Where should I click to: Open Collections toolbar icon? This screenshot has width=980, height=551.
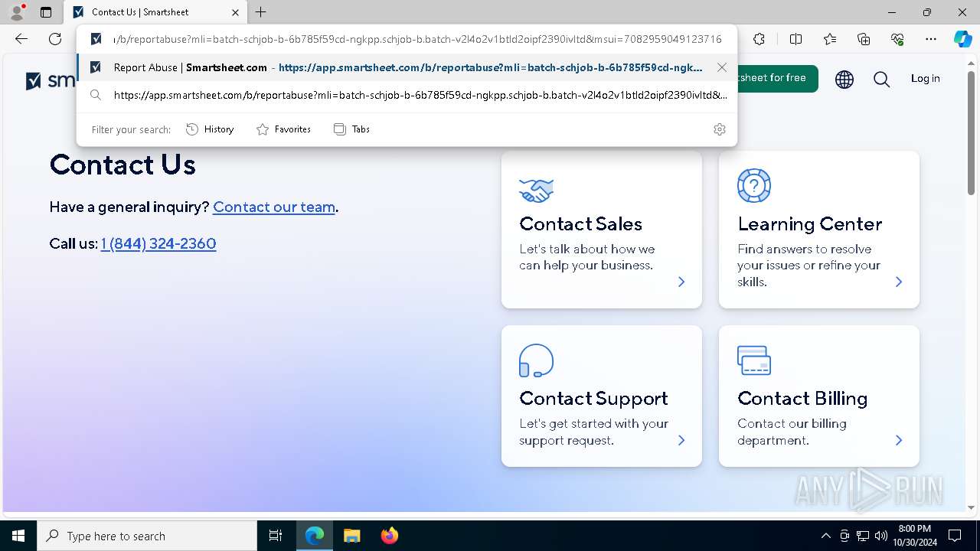[x=864, y=39]
